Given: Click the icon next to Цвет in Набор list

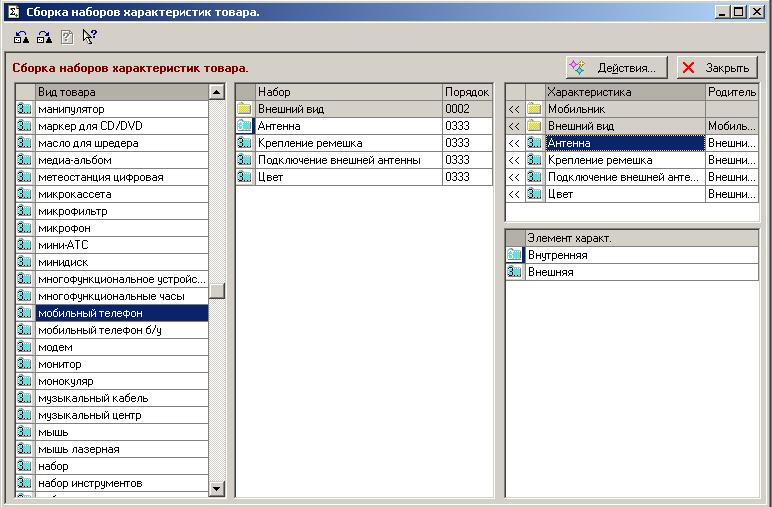Looking at the screenshot, I should [x=244, y=177].
